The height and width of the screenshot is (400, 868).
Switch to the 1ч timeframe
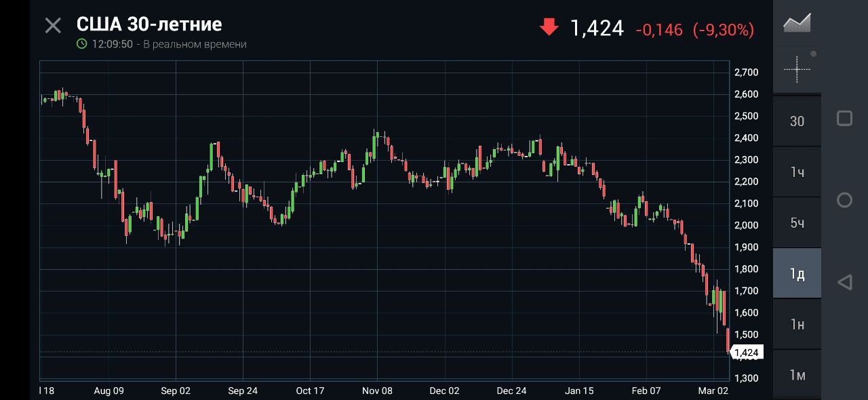(797, 172)
